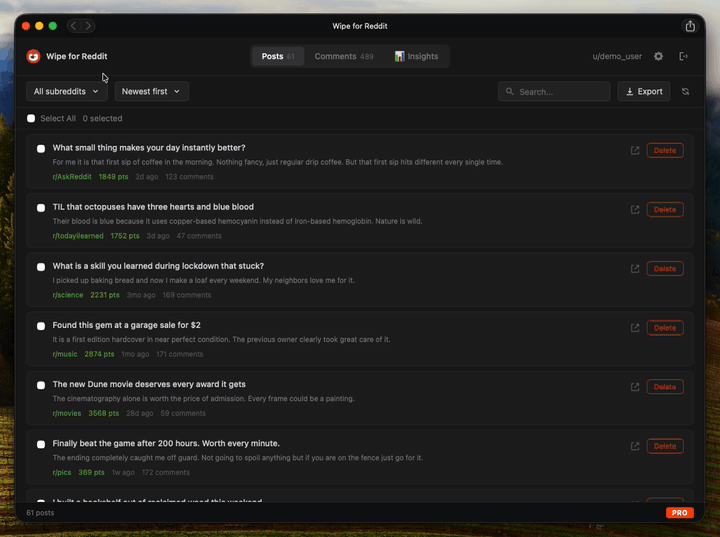The image size is (720, 537).
Task: Click the title 'TIL that octopuses have three hearts'
Action: click(x=153, y=207)
